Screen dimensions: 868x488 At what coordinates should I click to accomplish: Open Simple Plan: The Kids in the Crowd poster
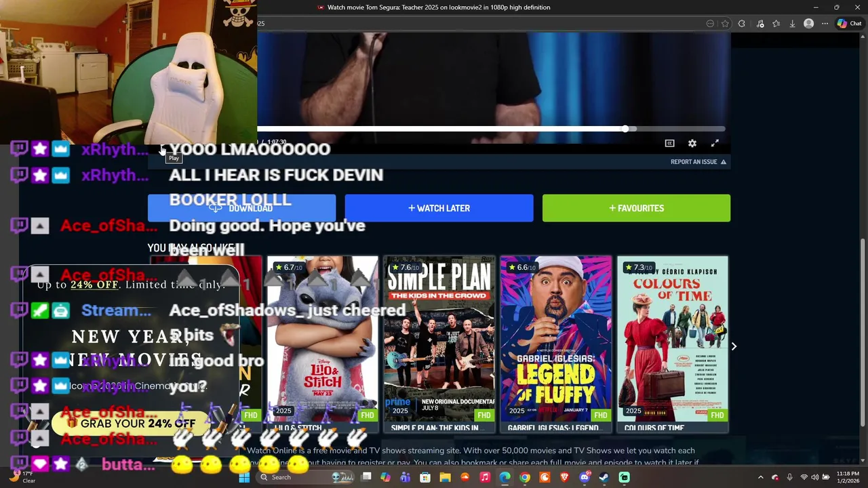(x=439, y=339)
